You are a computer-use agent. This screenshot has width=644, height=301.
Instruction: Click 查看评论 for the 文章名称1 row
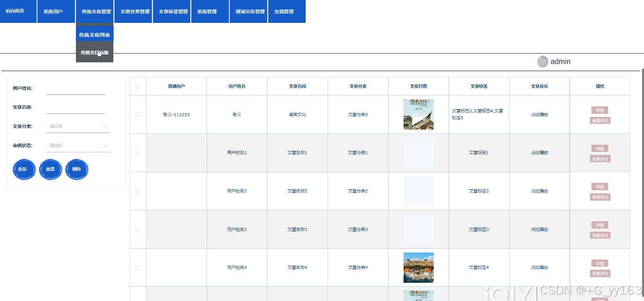(600, 159)
